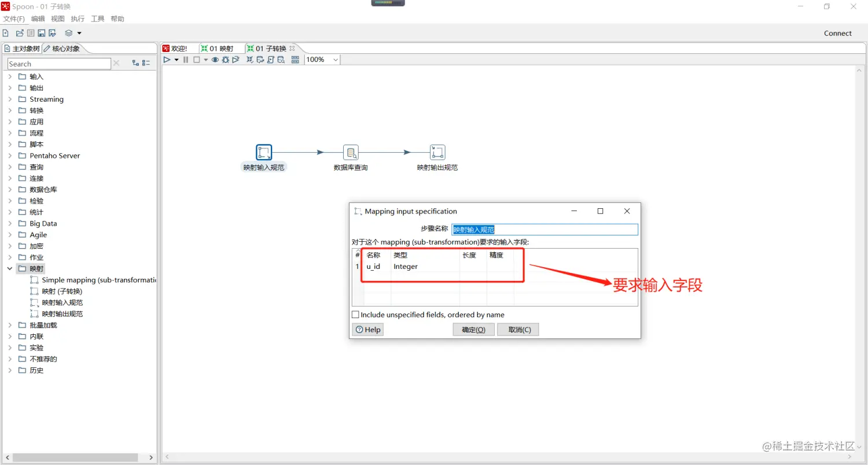Image resolution: width=868 pixels, height=465 pixels.
Task: Open the 文件(F) menu
Action: tap(14, 19)
